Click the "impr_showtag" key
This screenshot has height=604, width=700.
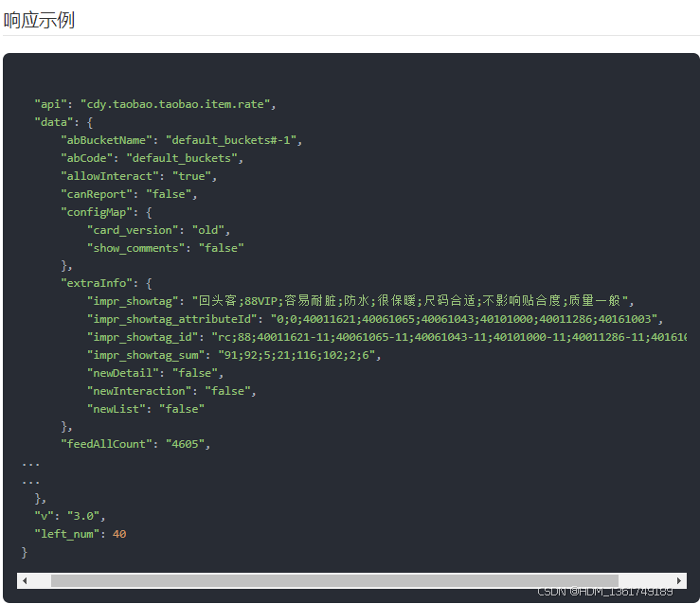tap(133, 301)
